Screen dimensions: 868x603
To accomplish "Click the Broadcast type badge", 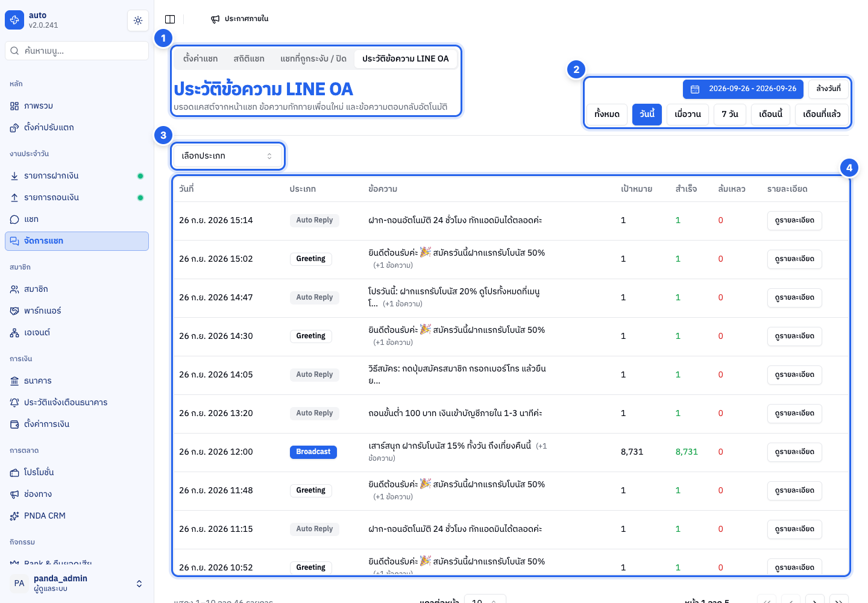I will [x=313, y=452].
